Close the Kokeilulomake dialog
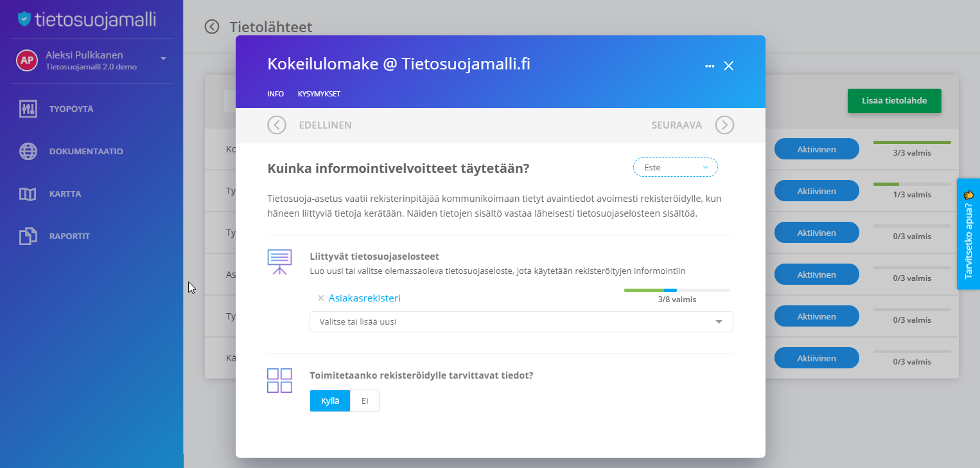 click(x=728, y=66)
